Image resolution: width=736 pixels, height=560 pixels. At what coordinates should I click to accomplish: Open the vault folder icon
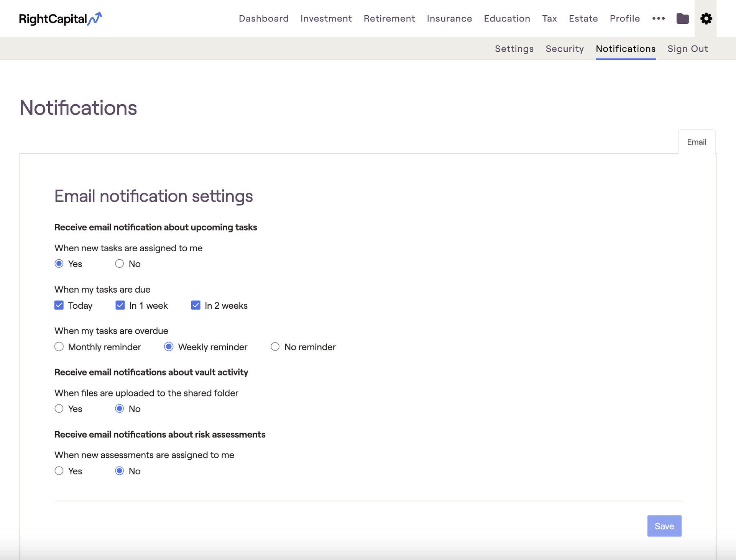coord(682,18)
